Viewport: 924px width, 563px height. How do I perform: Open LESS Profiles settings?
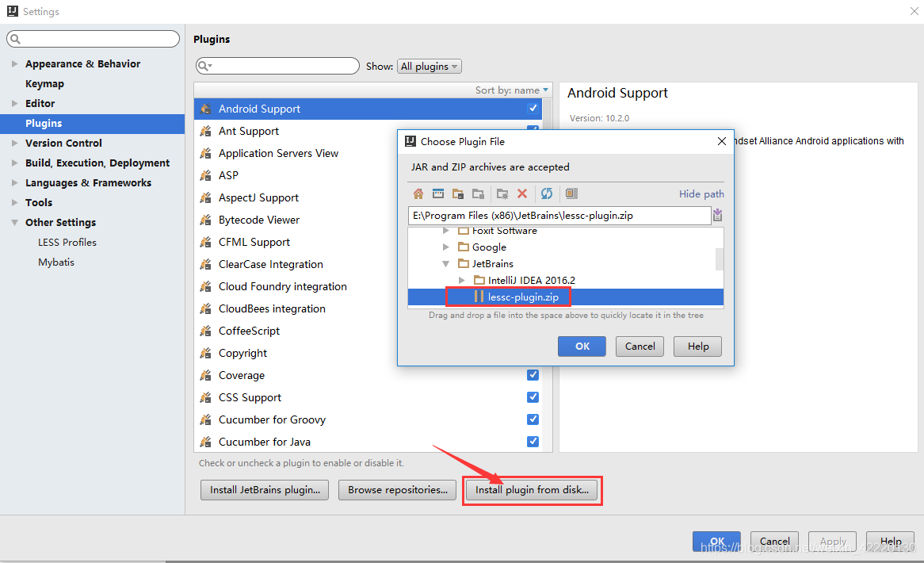click(67, 243)
